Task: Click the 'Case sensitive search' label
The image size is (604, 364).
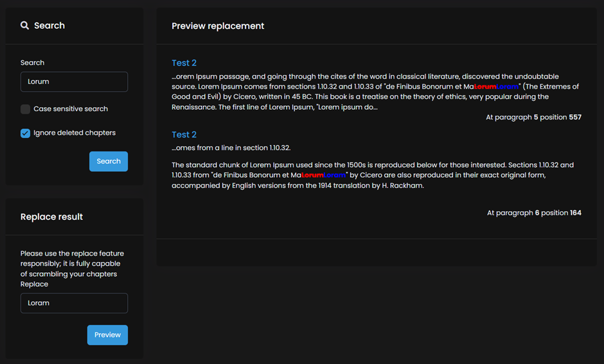Action: click(x=71, y=109)
